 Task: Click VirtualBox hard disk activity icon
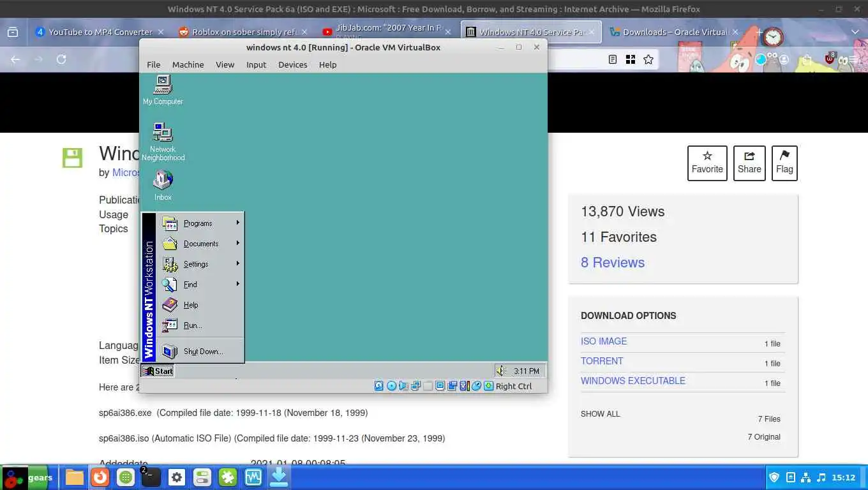(379, 386)
